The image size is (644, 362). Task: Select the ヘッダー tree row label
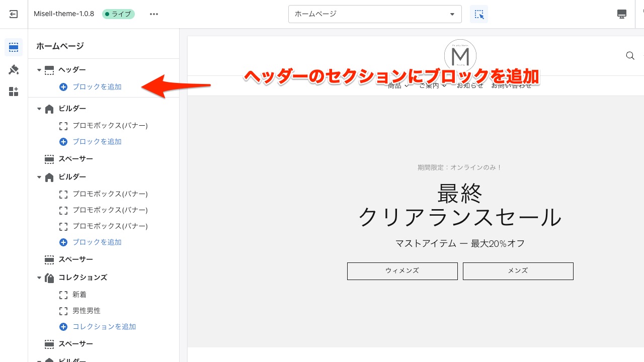(72, 70)
